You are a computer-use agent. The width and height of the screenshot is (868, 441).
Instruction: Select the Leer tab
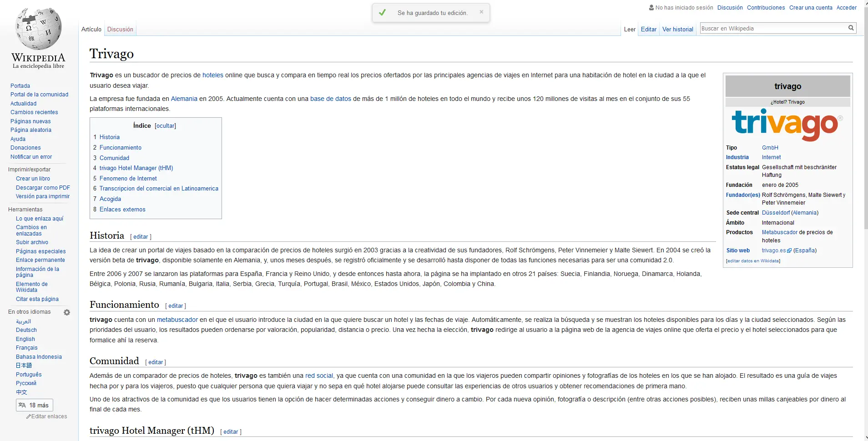click(630, 29)
